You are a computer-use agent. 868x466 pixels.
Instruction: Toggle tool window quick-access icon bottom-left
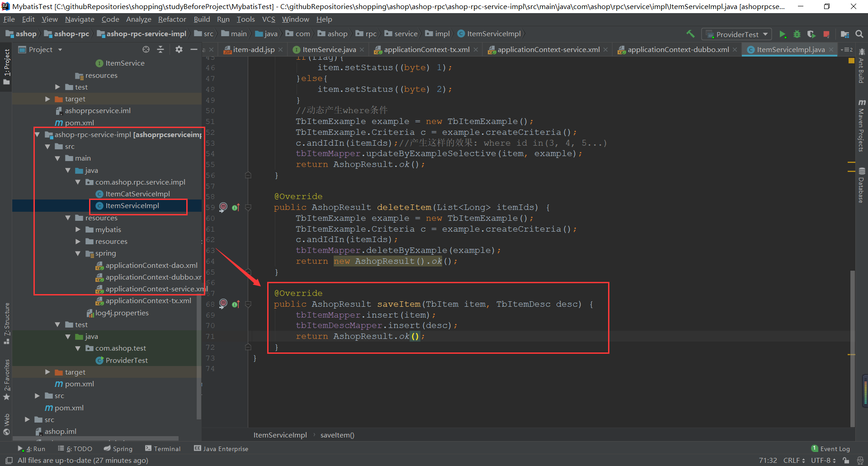(x=9, y=460)
